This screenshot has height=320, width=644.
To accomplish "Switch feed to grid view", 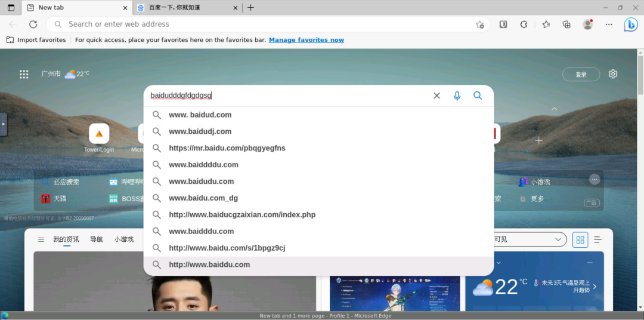I will tap(580, 239).
